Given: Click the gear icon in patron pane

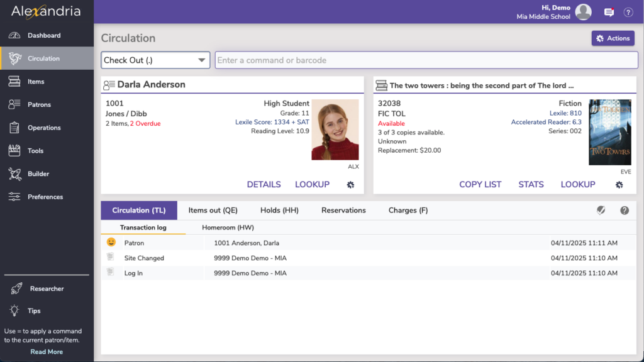Looking at the screenshot, I should pos(350,185).
